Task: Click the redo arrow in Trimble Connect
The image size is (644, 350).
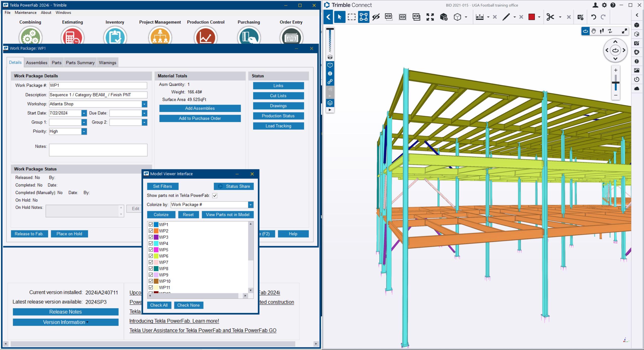Action: [603, 17]
